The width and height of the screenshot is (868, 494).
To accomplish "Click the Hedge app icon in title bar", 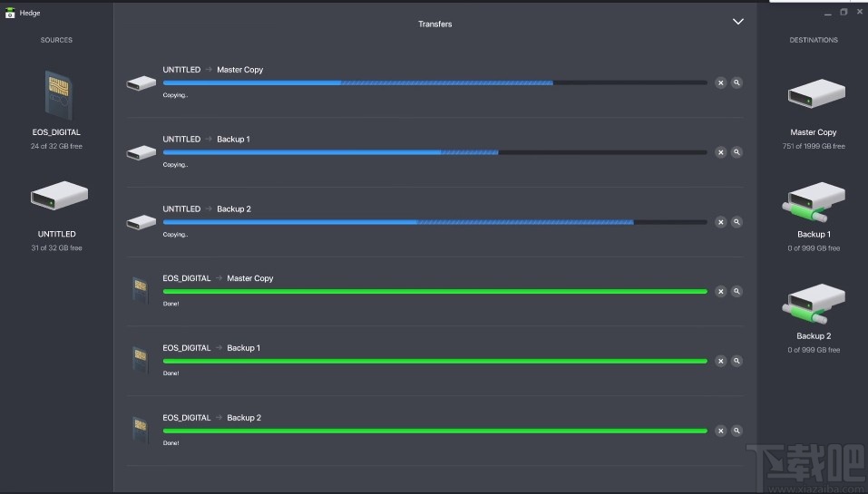I will point(10,13).
